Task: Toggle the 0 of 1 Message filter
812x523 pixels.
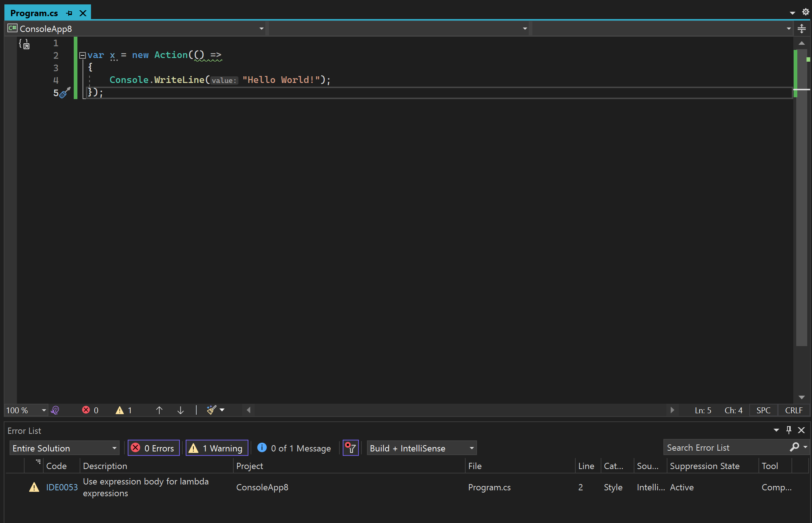Action: (294, 448)
